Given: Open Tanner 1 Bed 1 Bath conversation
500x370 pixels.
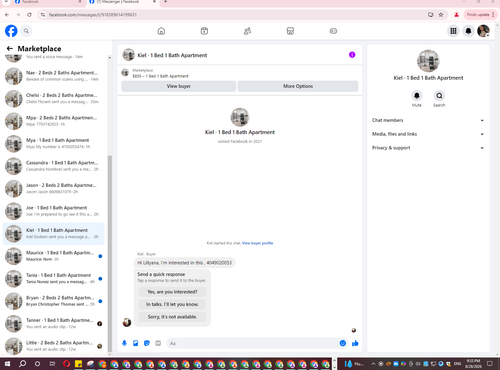Looking at the screenshot, I should click(53, 324).
